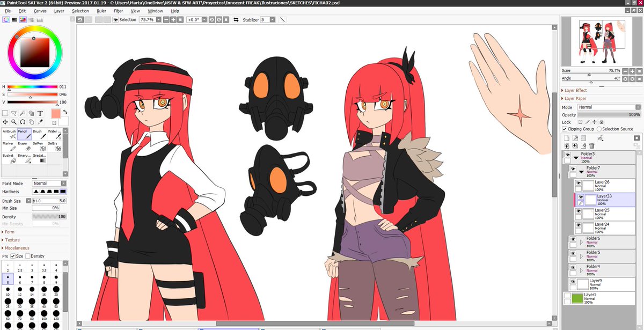Open the Layer menu

(x=59, y=11)
